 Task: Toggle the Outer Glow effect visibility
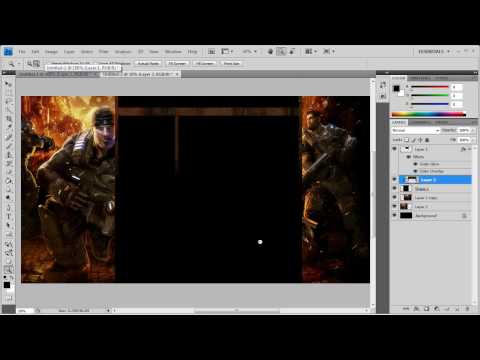[x=415, y=164]
